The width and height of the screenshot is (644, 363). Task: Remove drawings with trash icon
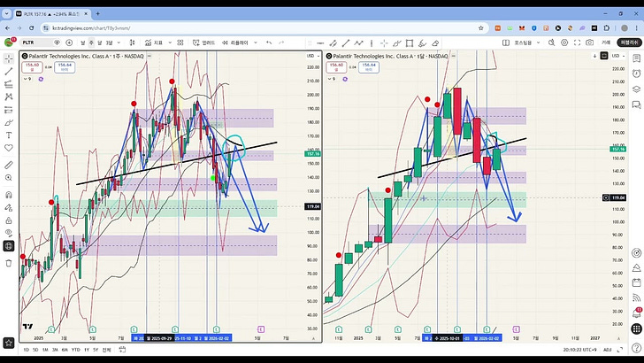point(9,263)
